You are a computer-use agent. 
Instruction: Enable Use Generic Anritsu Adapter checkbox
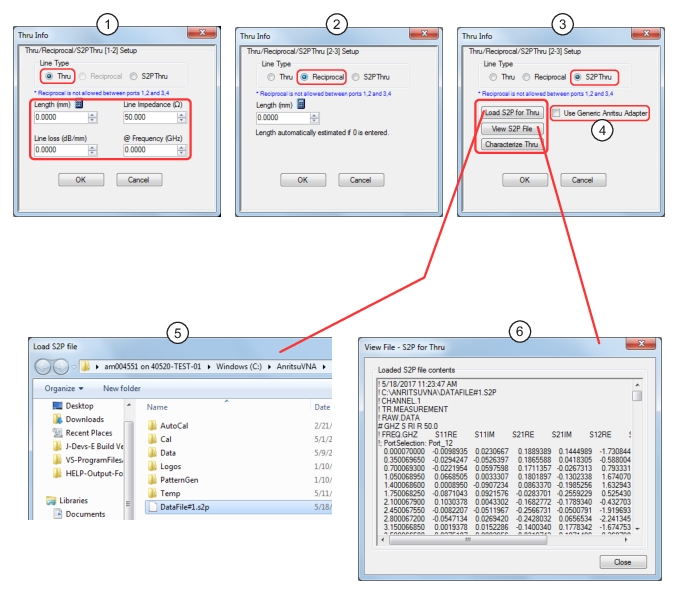click(x=556, y=113)
